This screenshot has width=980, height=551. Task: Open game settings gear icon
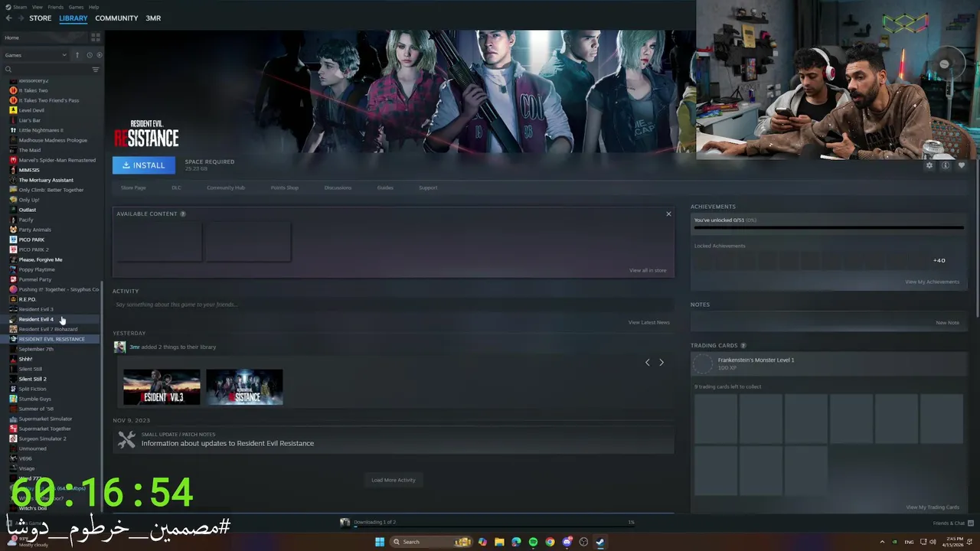[x=929, y=165]
